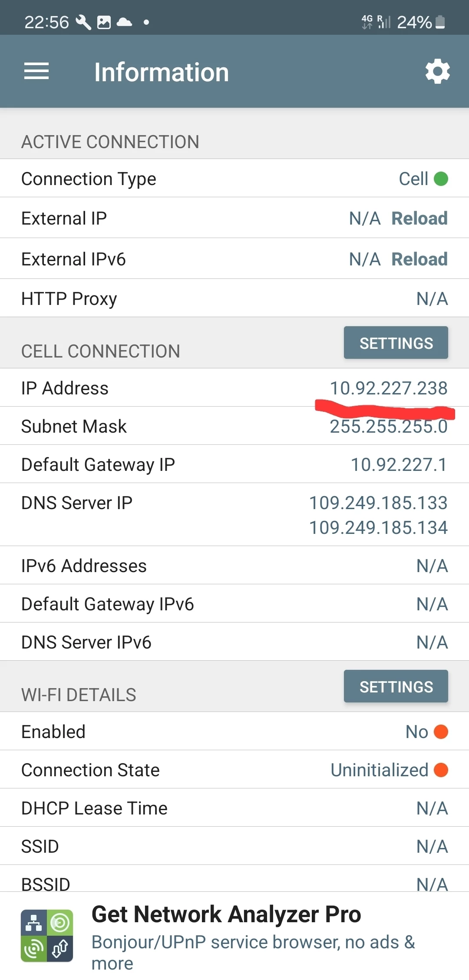Screen dimensions: 469x980
Task: Select the cell IP Address value 10.92.227.238
Action: (388, 388)
